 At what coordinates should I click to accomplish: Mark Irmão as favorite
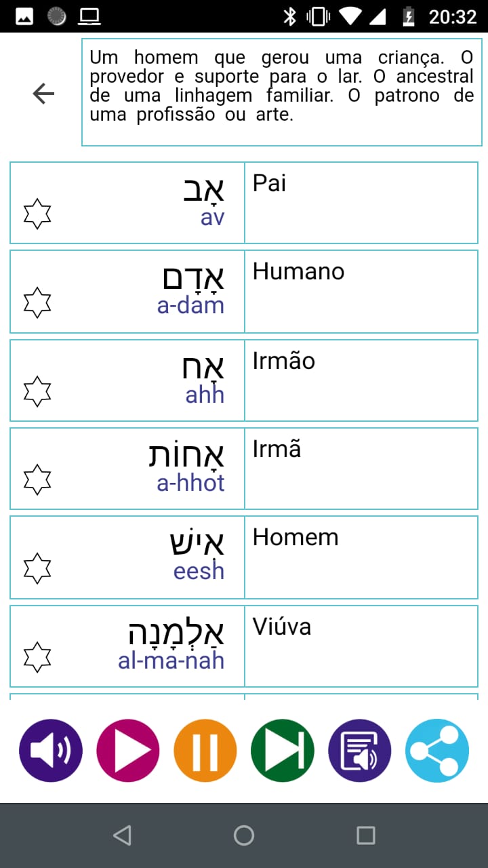click(x=36, y=391)
